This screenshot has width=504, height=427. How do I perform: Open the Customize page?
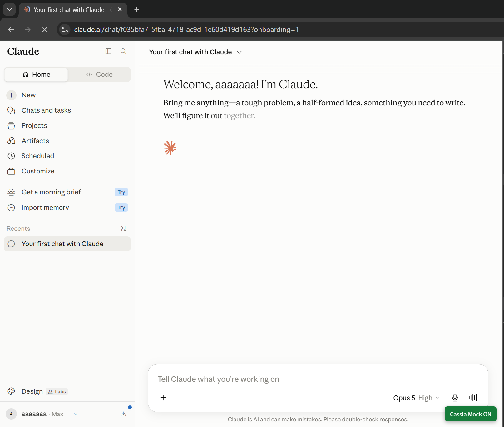coord(67,171)
